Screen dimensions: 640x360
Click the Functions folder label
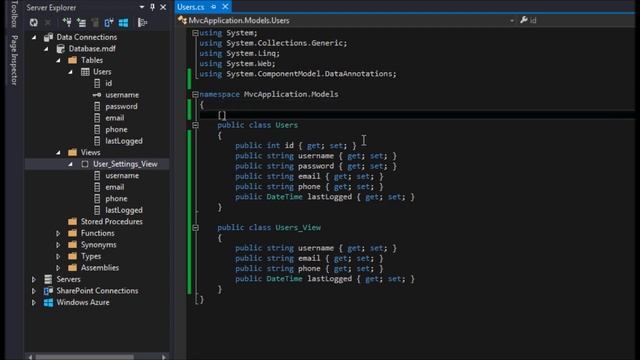pos(98,233)
